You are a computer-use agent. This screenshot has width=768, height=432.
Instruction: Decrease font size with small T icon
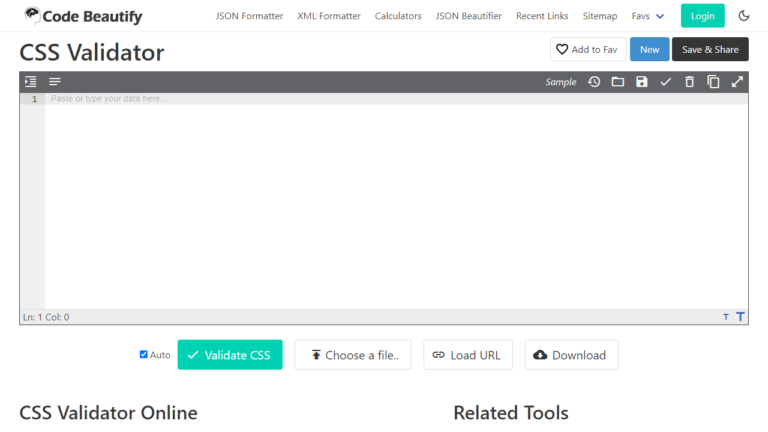726,317
